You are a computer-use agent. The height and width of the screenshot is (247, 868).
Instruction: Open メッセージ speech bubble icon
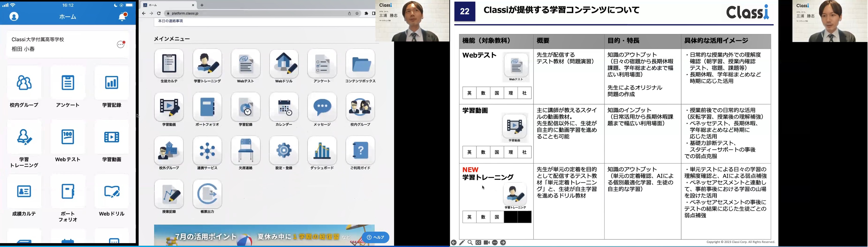pyautogui.click(x=322, y=107)
